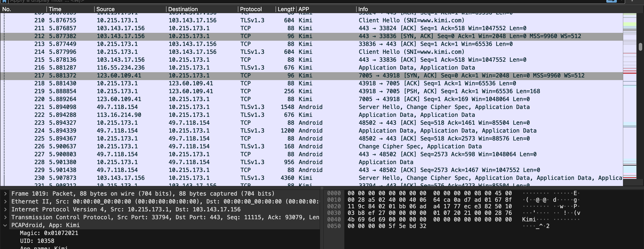Select packet 214 Client Hello row
The width and height of the screenshot is (644, 249).
311,52
